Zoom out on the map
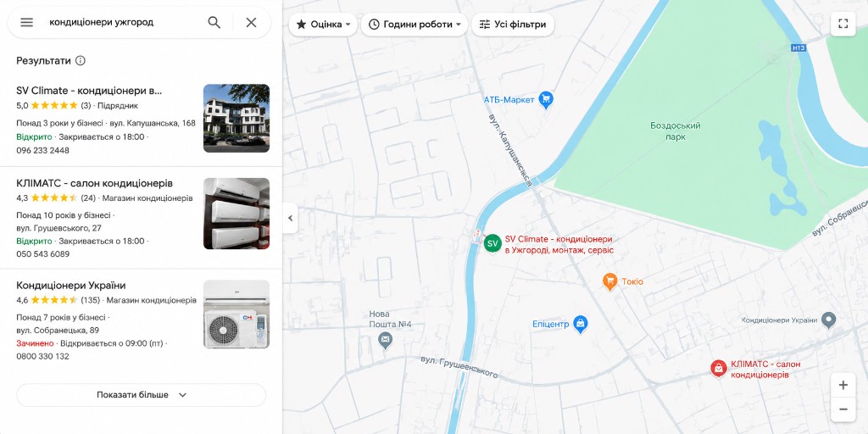Viewport: 868px width, 434px height. [843, 409]
